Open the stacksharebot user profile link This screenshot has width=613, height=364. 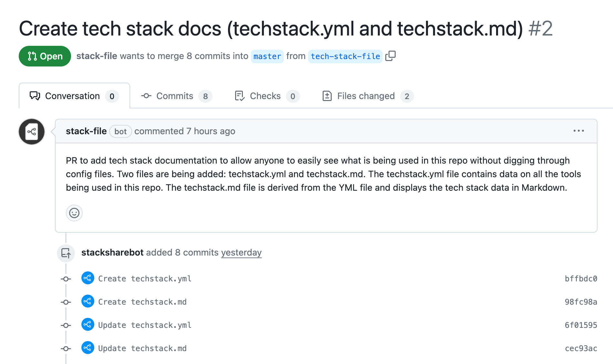(112, 252)
